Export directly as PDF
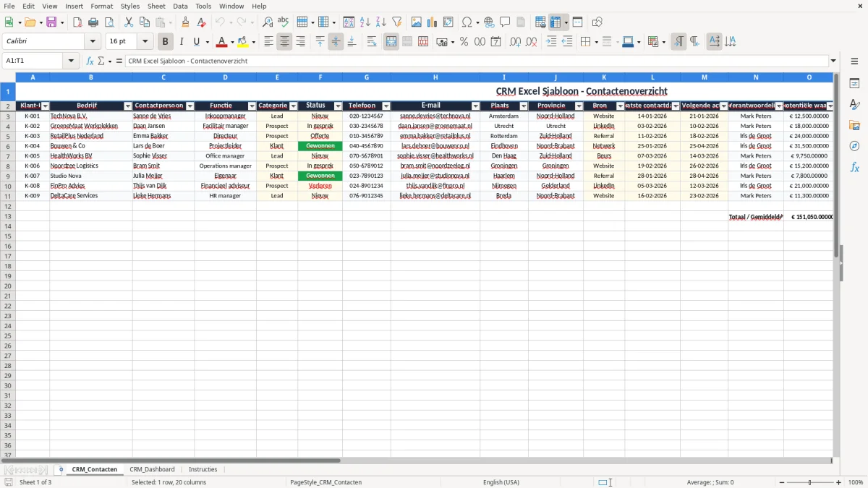Viewport: 868px width, 488px height. 77,22
